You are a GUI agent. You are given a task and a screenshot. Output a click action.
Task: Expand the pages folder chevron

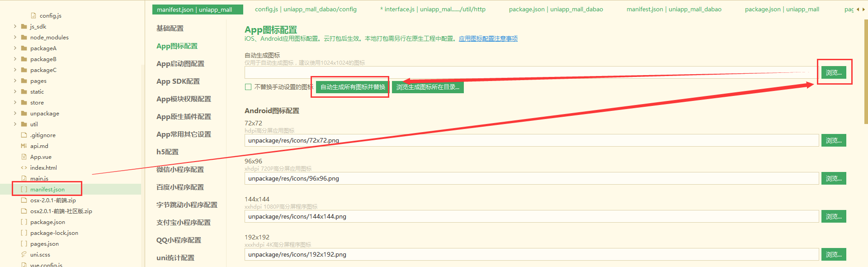click(15, 81)
